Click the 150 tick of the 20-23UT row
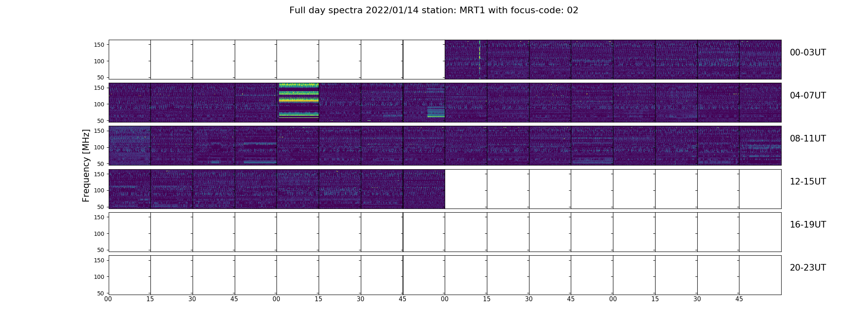The width and height of the screenshot is (868, 331). tap(99, 260)
